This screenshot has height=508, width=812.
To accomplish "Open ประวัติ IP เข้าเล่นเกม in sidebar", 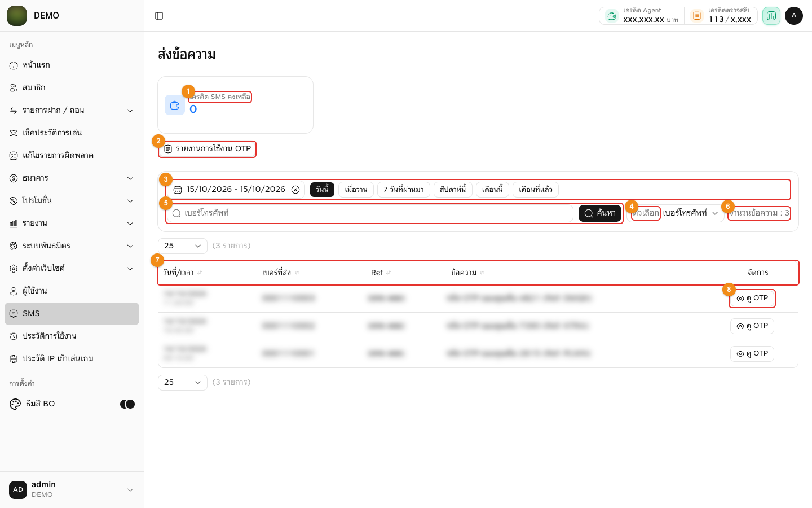I will (72, 359).
